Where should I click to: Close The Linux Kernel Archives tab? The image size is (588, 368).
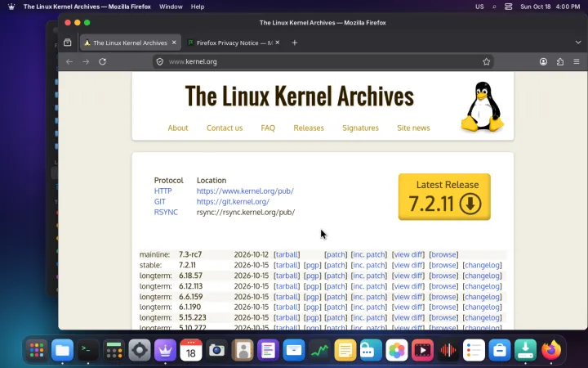coord(174,43)
